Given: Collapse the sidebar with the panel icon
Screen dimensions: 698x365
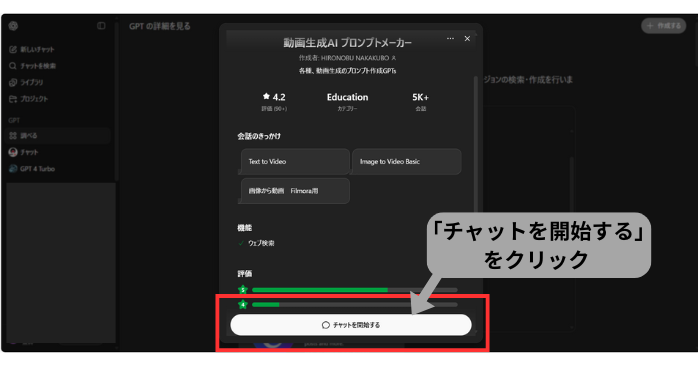Looking at the screenshot, I should pyautogui.click(x=101, y=26).
